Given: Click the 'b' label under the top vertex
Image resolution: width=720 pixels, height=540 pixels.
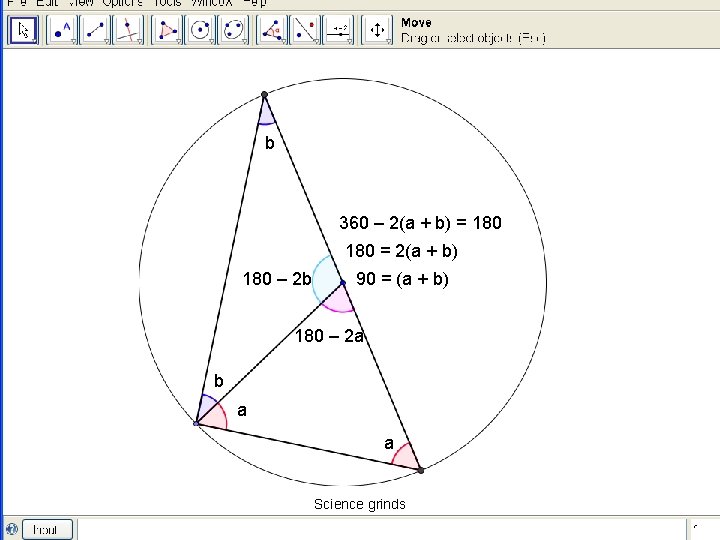Looking at the screenshot, I should click(x=270, y=143).
